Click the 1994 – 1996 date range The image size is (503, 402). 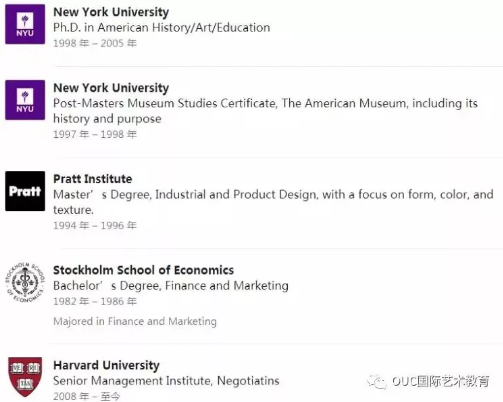[x=95, y=226]
